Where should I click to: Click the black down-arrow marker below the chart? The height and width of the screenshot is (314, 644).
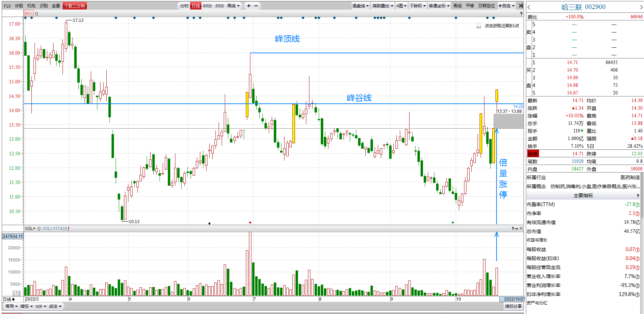pos(209,223)
